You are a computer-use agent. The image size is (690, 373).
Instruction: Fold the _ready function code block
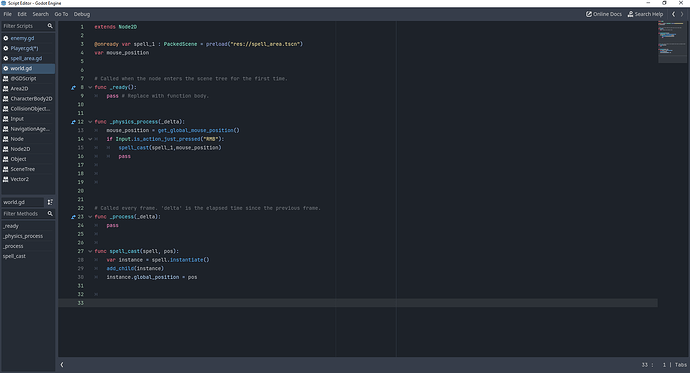[90, 88]
